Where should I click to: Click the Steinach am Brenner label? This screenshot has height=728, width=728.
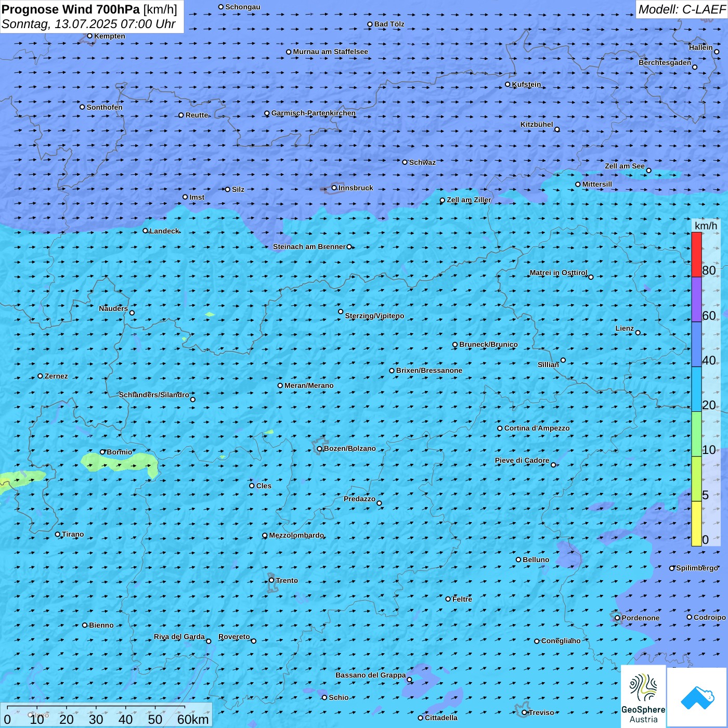click(309, 246)
